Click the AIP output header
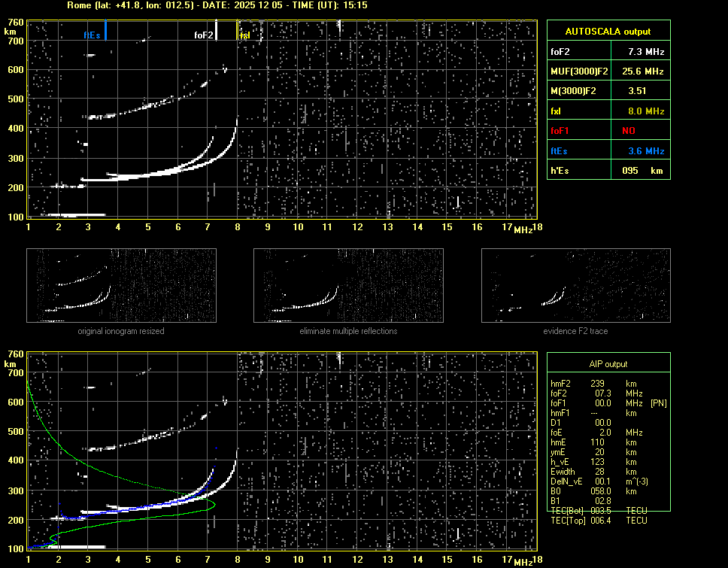This screenshot has width=728, height=568. pyautogui.click(x=608, y=364)
